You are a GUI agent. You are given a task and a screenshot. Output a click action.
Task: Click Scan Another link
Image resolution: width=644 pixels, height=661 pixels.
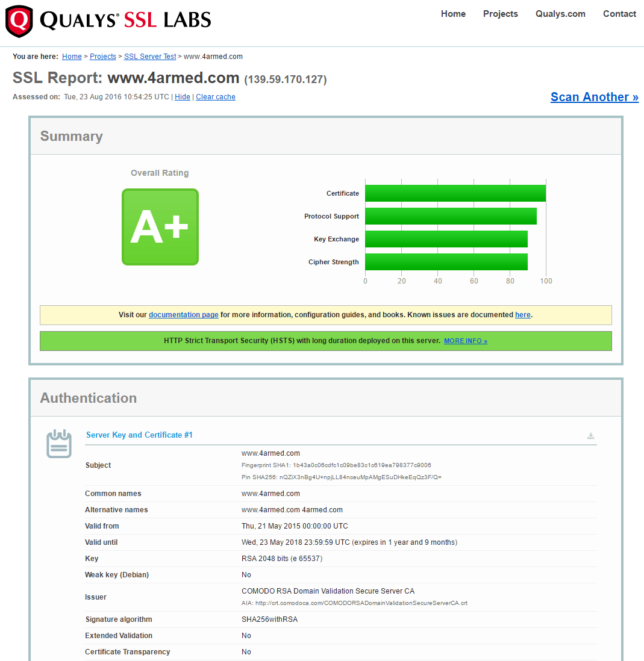[594, 97]
